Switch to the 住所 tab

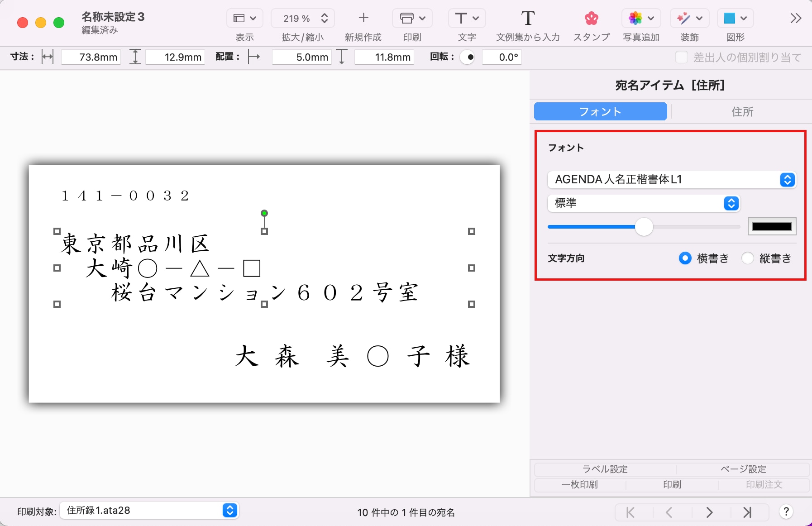742,111
